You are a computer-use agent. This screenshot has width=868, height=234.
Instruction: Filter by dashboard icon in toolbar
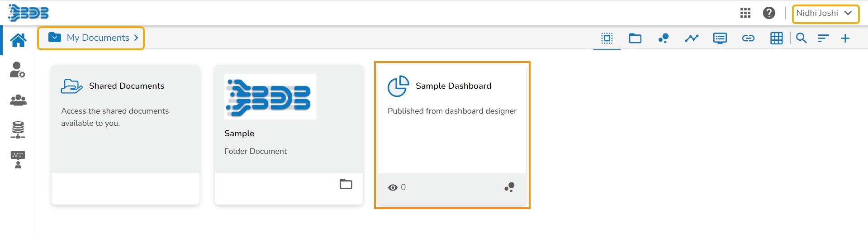pyautogui.click(x=664, y=38)
